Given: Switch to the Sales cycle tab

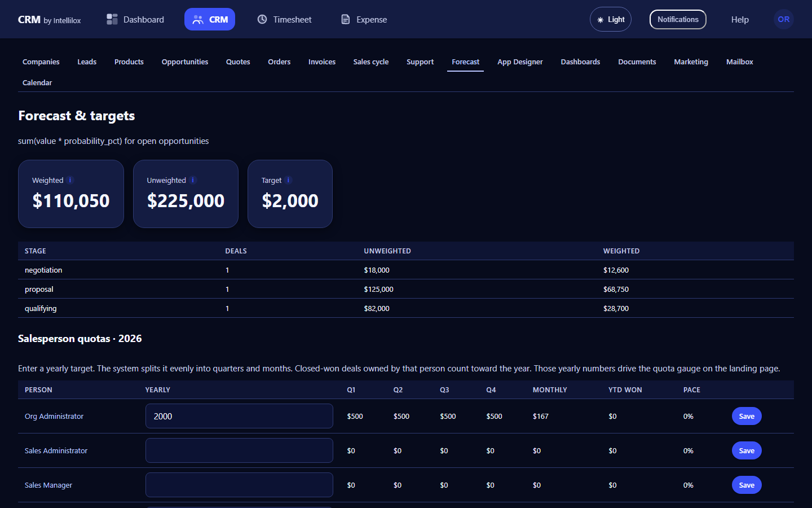Looking at the screenshot, I should (x=371, y=62).
